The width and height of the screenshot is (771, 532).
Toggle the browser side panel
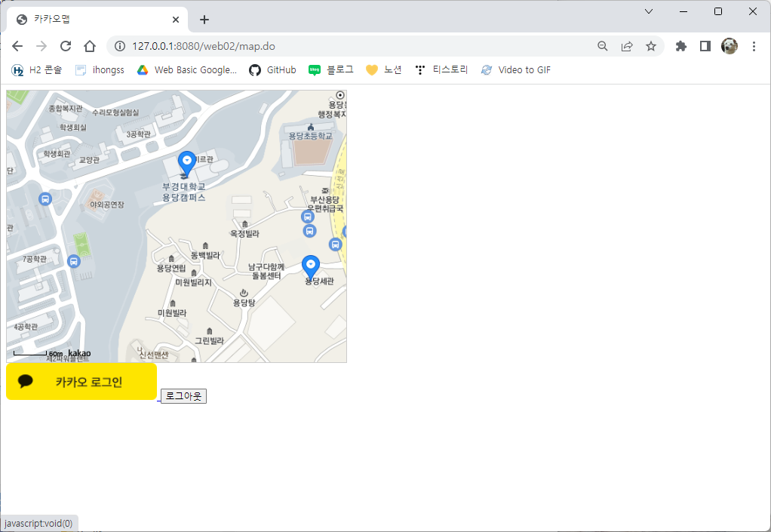pyautogui.click(x=705, y=46)
